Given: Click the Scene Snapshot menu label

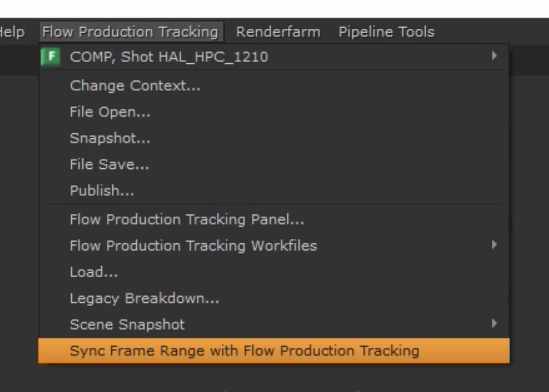Looking at the screenshot, I should [127, 324].
